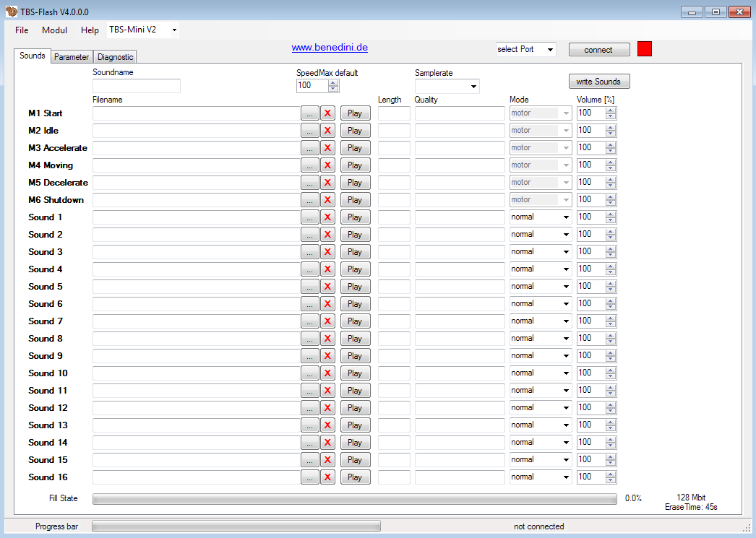Click red X delete for Sound 3
The image size is (756, 538).
click(x=327, y=251)
